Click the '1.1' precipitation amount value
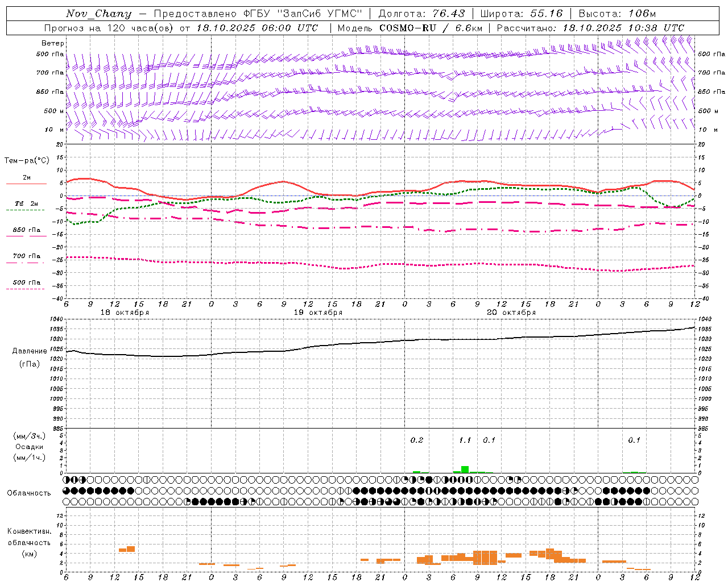The image size is (728, 582). 465,440
